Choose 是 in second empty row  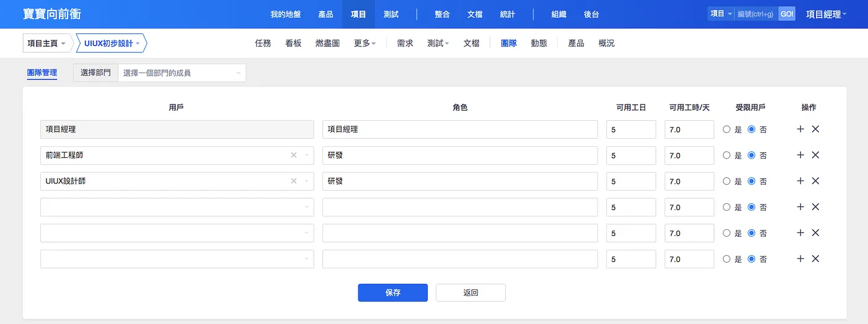[727, 234]
